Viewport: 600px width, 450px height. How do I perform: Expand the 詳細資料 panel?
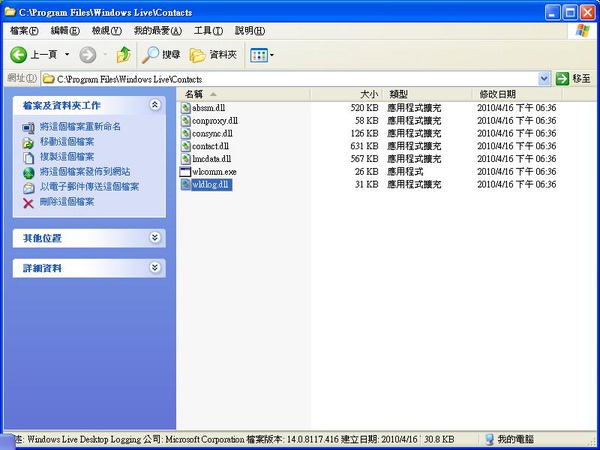click(155, 267)
